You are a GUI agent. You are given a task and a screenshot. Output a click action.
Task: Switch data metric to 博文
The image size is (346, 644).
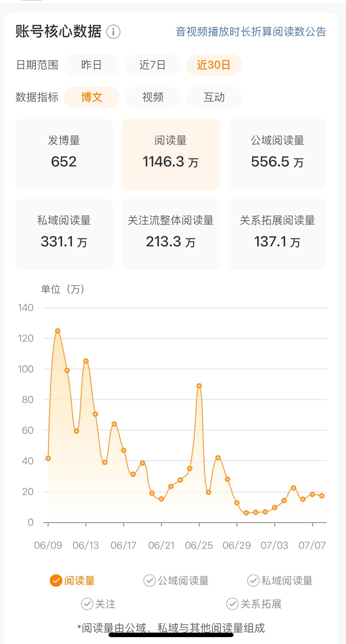(91, 97)
